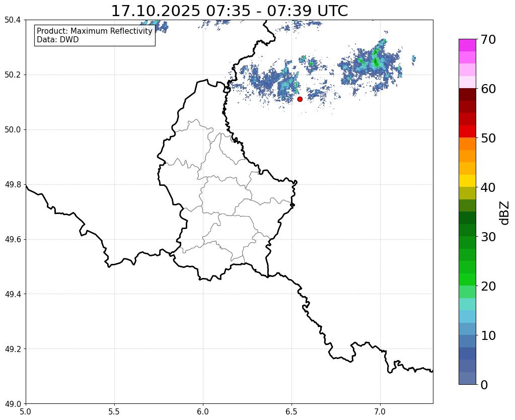Click the 70 value on colorbar
Screen dimensions: 515x420
[488, 39]
